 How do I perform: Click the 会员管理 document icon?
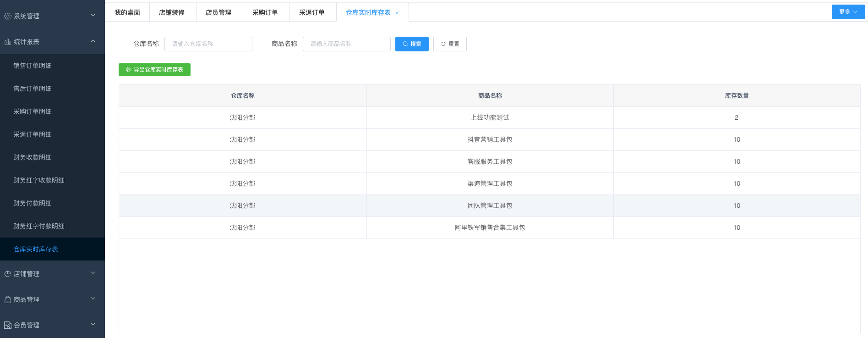tap(8, 325)
